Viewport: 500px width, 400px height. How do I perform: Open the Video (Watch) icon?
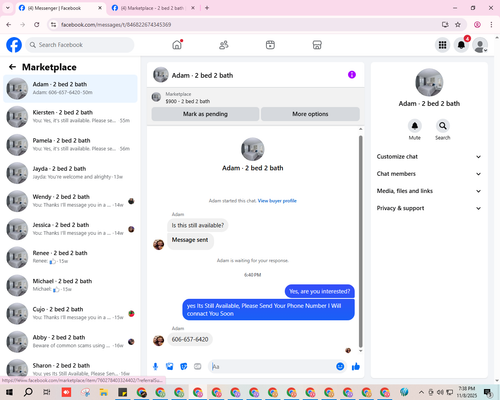pyautogui.click(x=270, y=45)
